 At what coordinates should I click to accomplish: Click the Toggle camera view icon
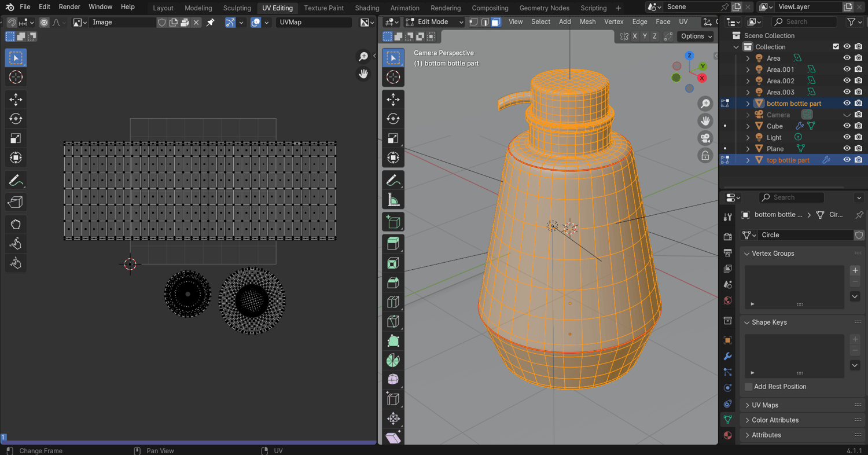click(705, 138)
